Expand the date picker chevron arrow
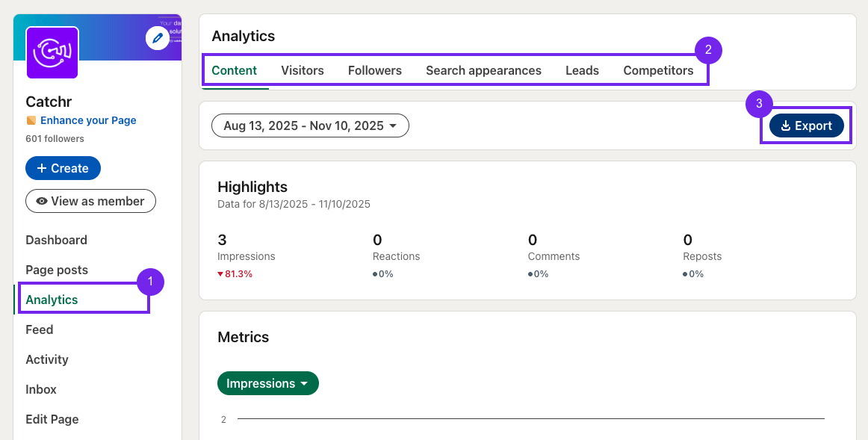The image size is (868, 440). pyautogui.click(x=394, y=125)
